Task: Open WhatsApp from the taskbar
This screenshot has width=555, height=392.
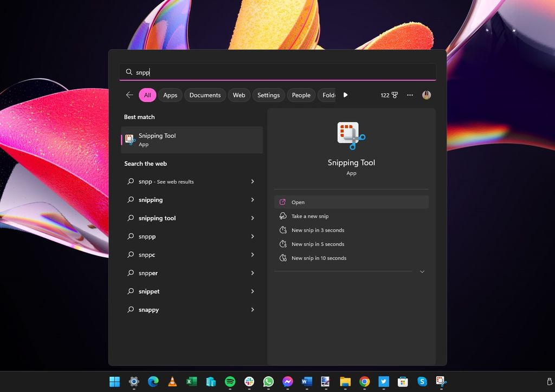Action: [268, 382]
